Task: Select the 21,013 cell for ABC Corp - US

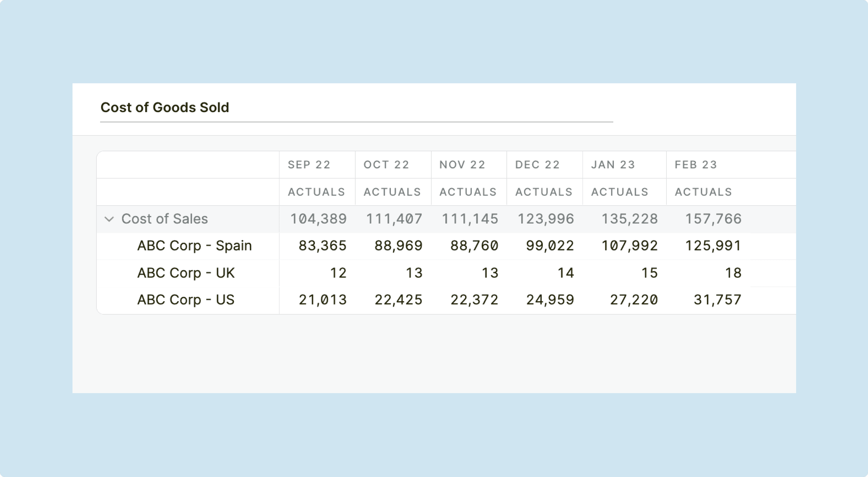Action: tap(323, 299)
